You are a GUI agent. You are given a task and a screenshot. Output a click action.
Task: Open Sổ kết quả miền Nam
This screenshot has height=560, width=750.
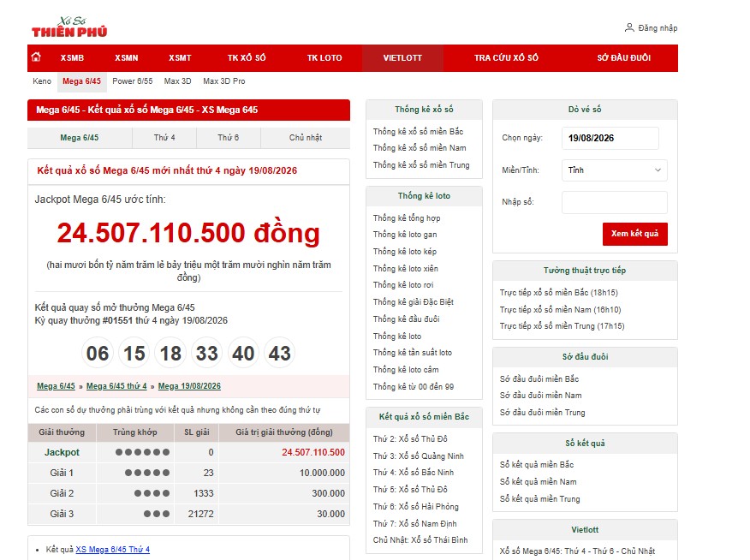coord(539,482)
